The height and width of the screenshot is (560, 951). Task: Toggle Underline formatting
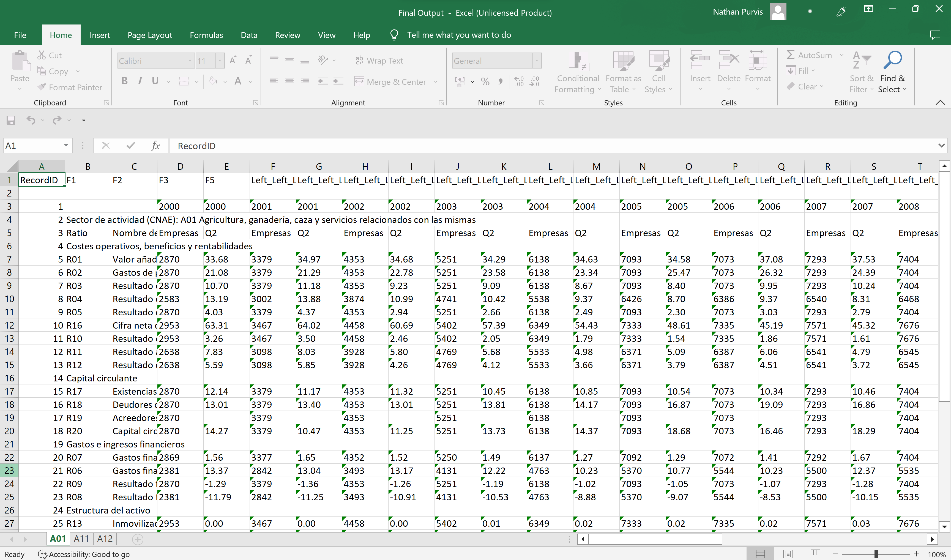click(155, 81)
